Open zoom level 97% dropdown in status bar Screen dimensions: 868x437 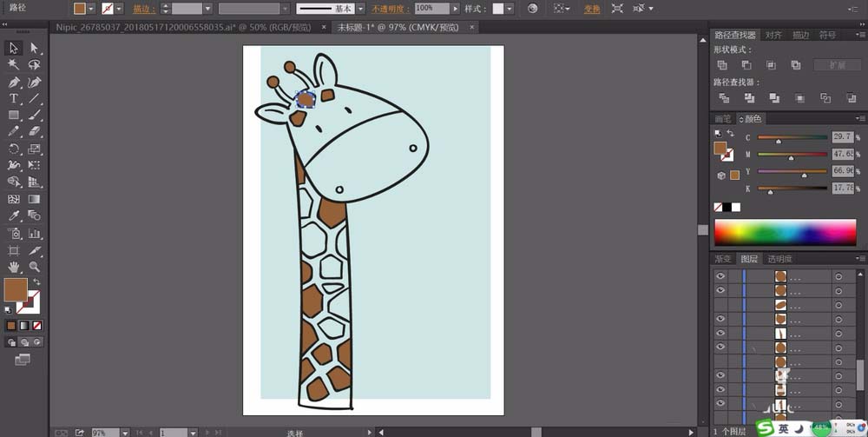pos(125,433)
